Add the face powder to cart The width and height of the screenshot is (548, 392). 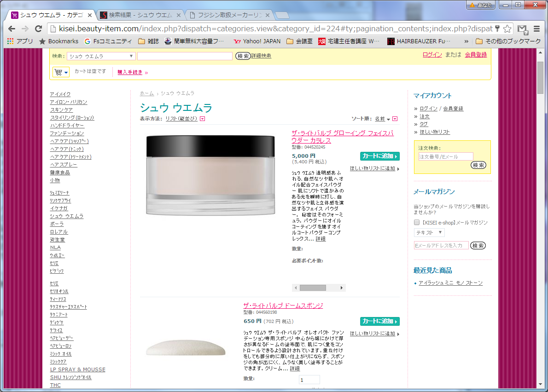point(379,156)
